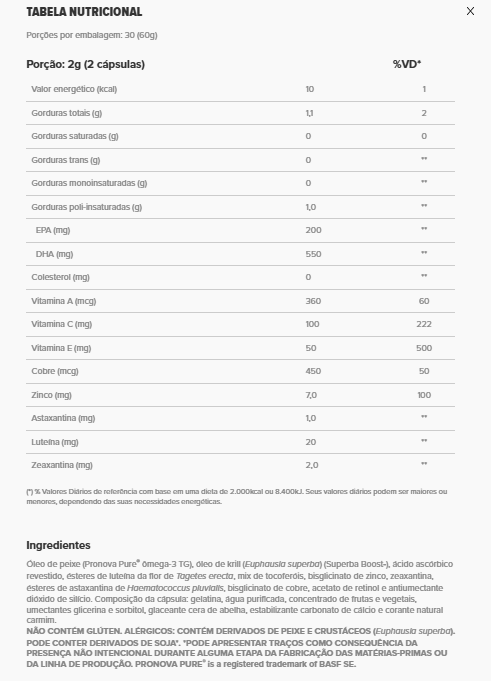
Task: Select the EPA (mg) row
Action: [x=241, y=231]
